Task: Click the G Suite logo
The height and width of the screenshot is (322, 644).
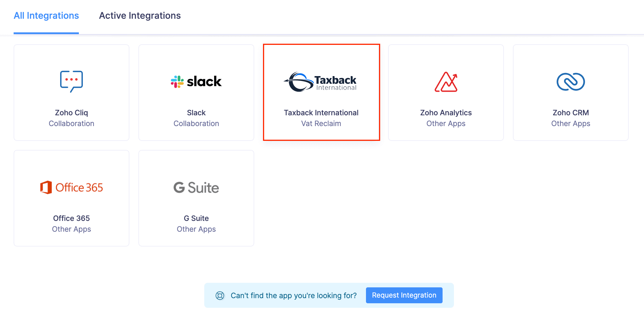Action: [x=196, y=187]
